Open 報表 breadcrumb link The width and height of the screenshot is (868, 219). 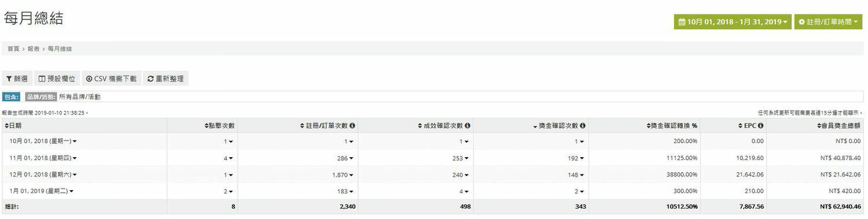pos(34,49)
